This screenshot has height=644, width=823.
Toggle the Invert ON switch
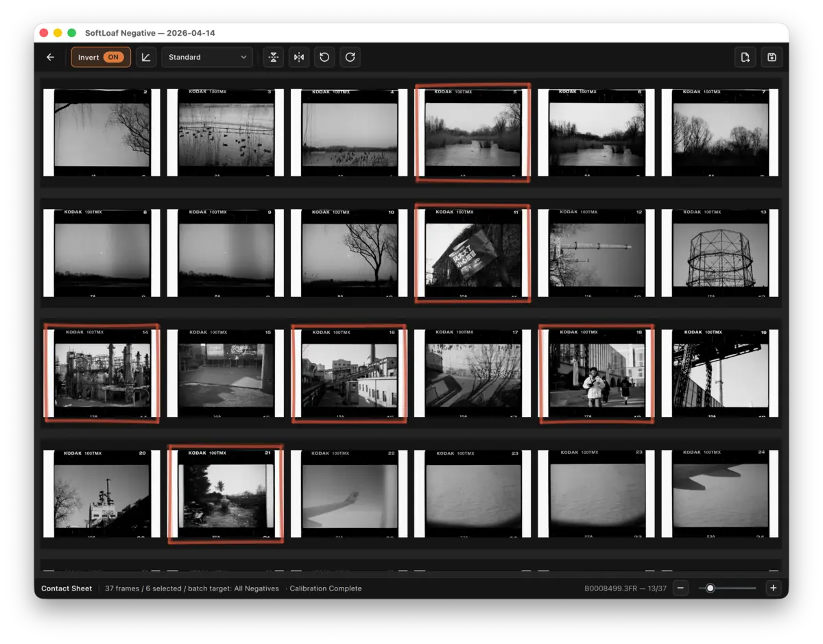point(101,58)
